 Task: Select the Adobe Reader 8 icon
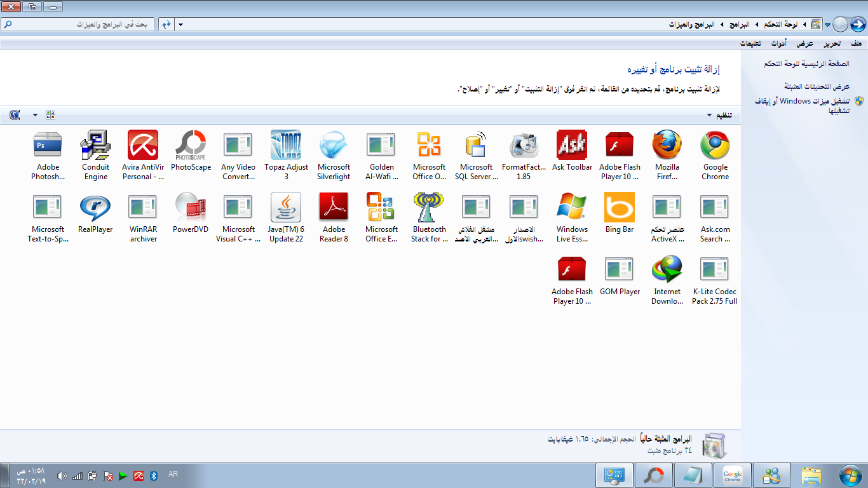pos(334,208)
